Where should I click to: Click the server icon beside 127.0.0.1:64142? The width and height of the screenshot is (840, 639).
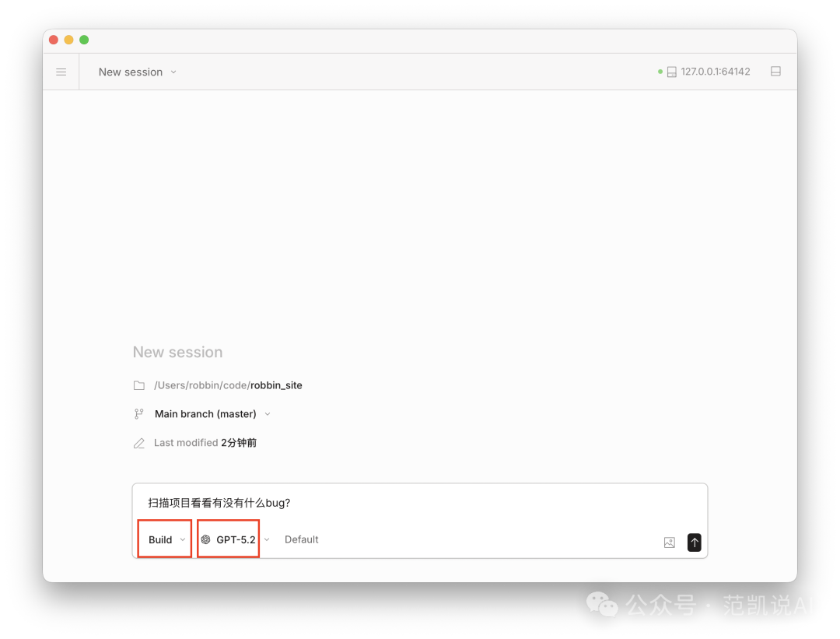pyautogui.click(x=671, y=71)
